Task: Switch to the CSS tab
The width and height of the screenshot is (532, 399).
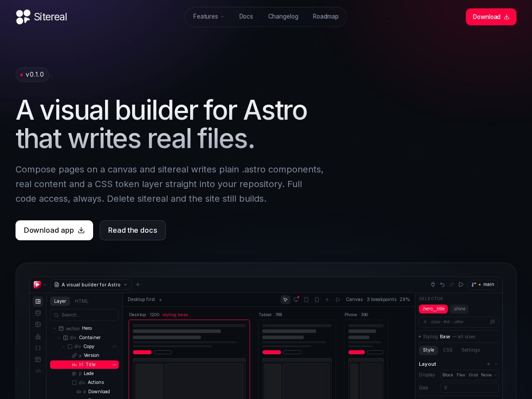Action: pos(448,350)
